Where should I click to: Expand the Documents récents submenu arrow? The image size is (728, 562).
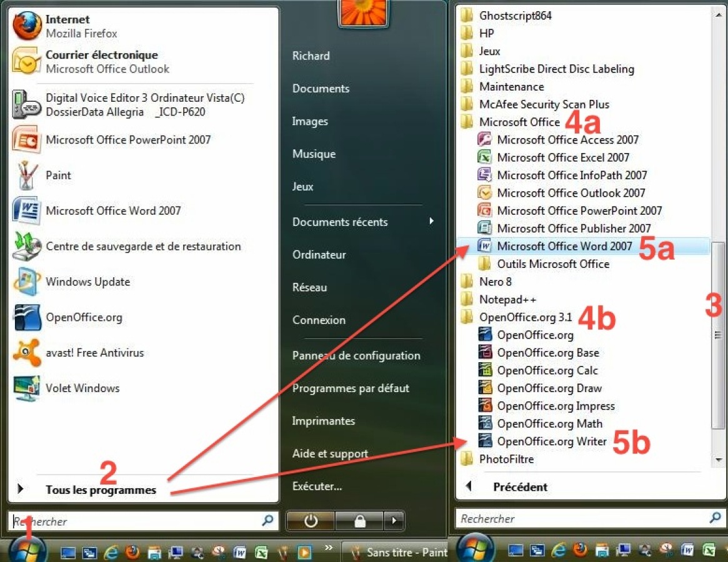pos(431,221)
